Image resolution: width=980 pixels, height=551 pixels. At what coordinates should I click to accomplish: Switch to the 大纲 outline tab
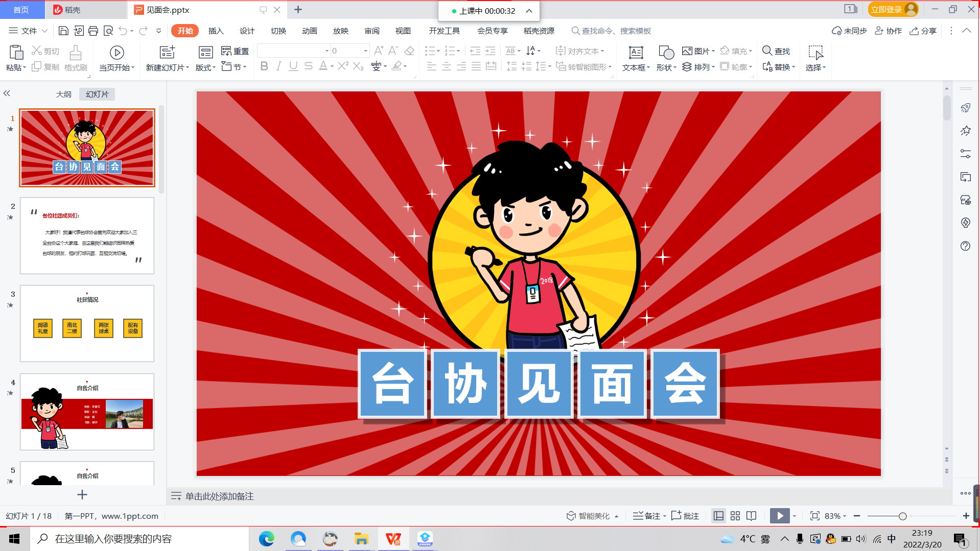(x=63, y=94)
